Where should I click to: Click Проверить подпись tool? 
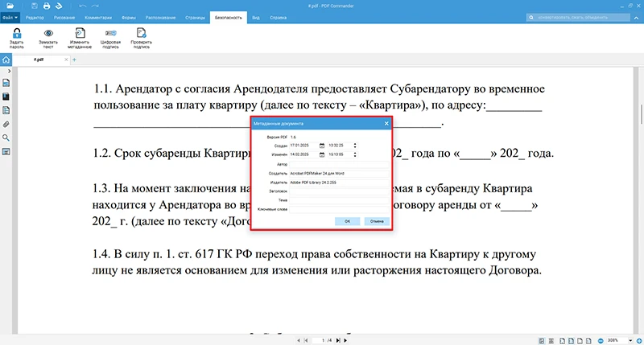click(x=142, y=38)
